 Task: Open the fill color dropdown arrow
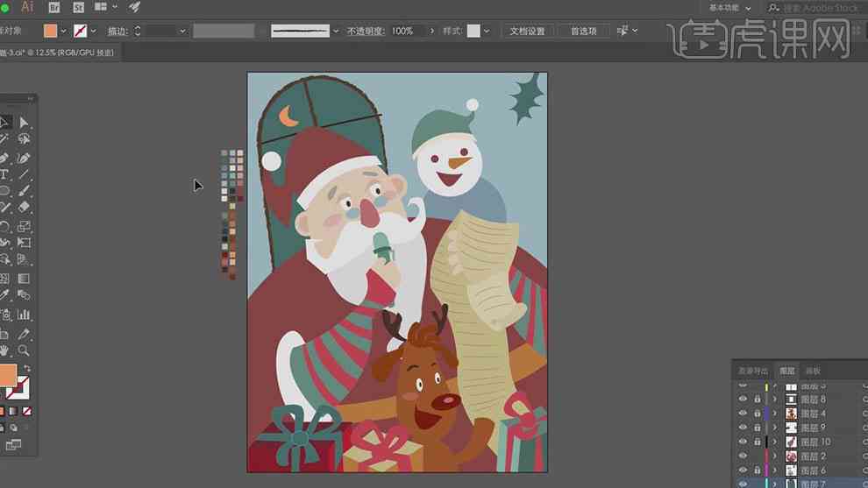point(63,31)
